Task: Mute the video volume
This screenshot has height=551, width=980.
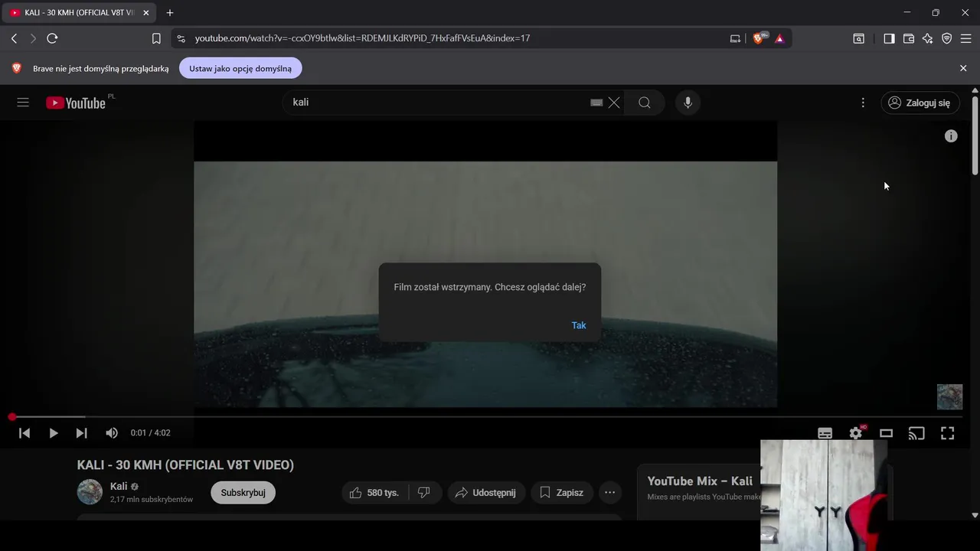Action: coord(112,433)
